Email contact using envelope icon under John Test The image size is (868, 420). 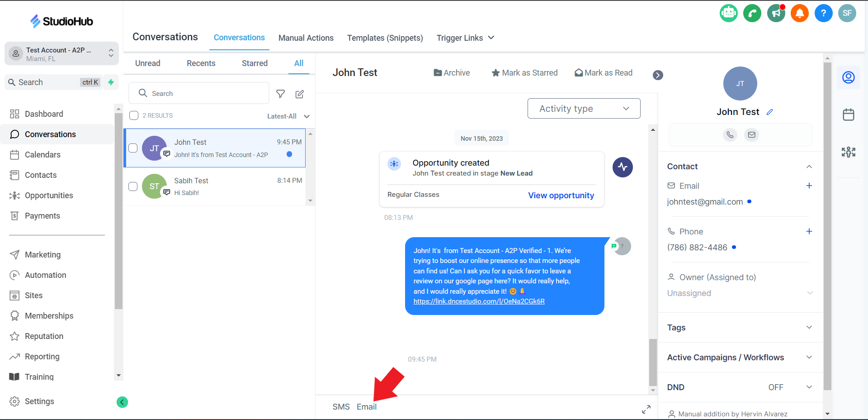point(751,134)
